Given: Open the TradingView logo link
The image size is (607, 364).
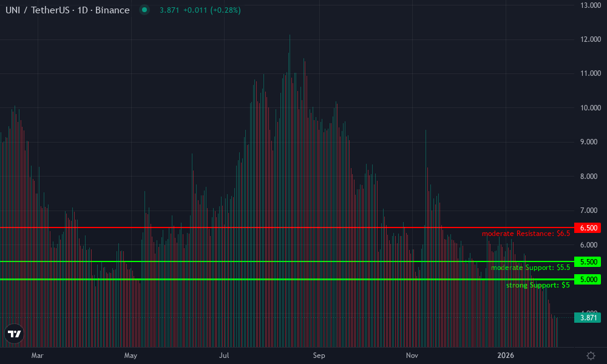Looking at the screenshot, I should point(15,334).
